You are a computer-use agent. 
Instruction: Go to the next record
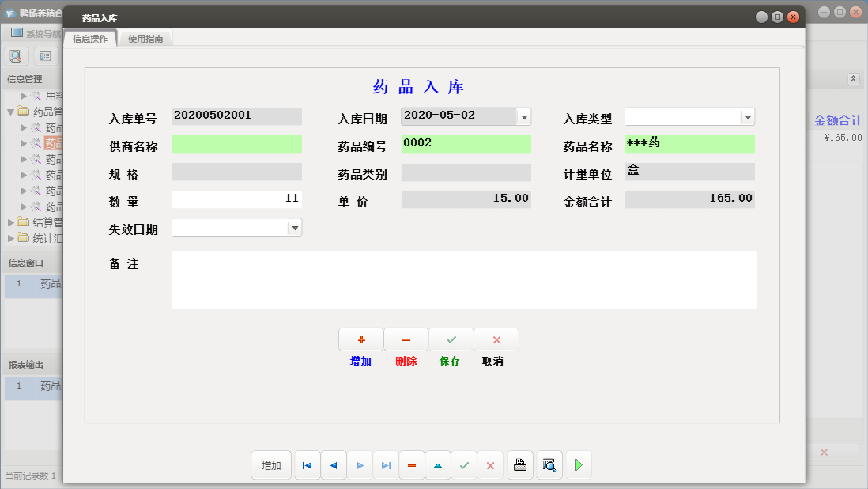360,465
